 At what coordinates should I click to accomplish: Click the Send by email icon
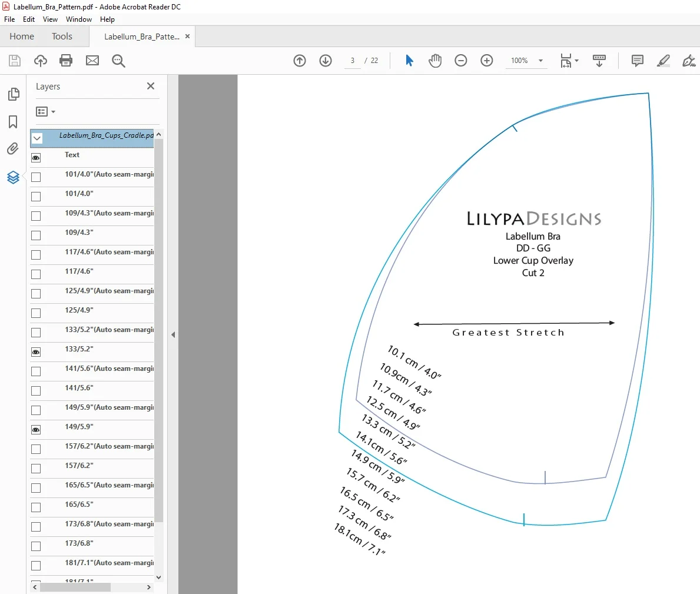click(92, 61)
